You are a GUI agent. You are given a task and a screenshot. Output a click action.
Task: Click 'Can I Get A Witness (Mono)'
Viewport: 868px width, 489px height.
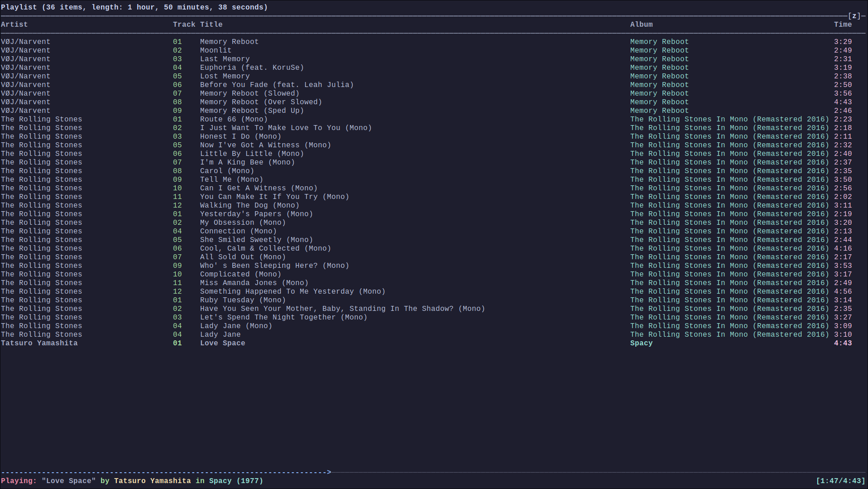tap(259, 188)
